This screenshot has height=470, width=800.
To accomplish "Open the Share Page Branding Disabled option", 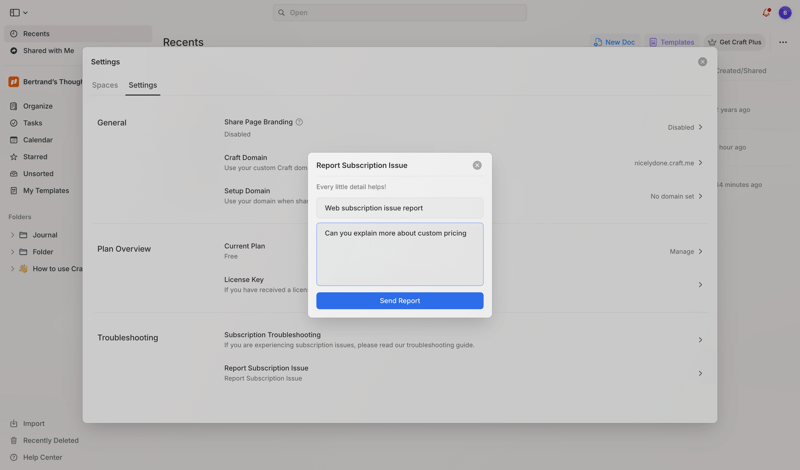I will (685, 127).
